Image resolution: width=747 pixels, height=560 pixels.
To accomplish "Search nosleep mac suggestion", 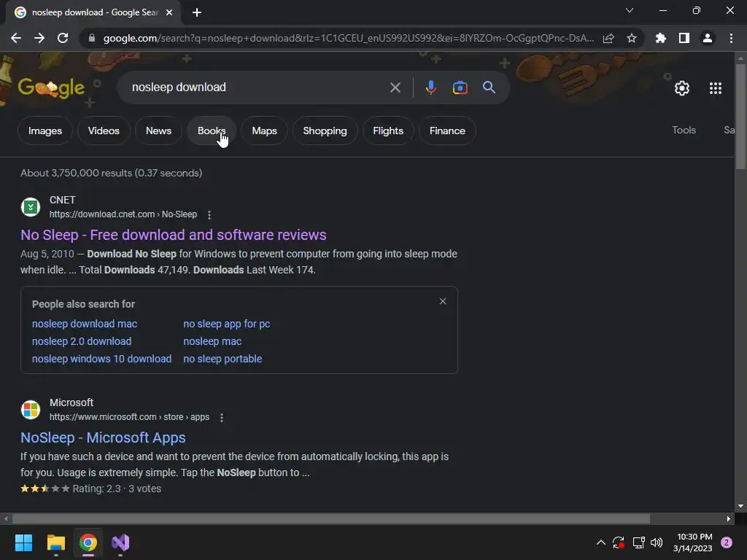I will coord(212,341).
